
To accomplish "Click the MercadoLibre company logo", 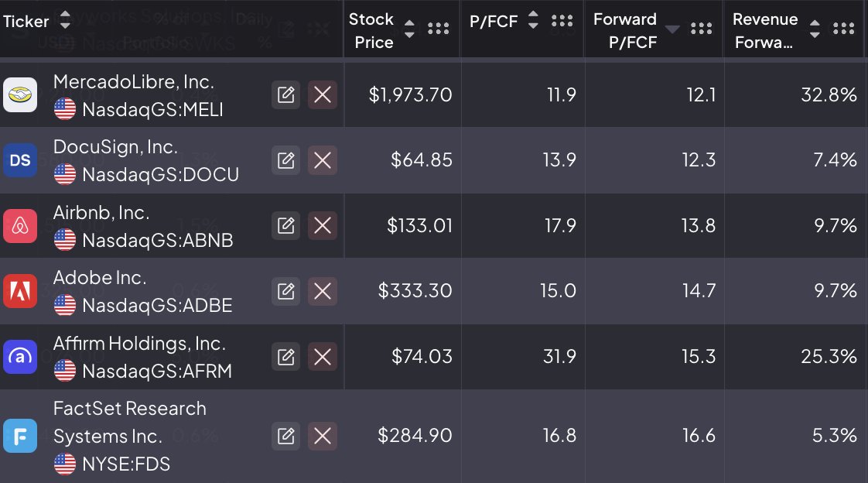I will pyautogui.click(x=20, y=95).
